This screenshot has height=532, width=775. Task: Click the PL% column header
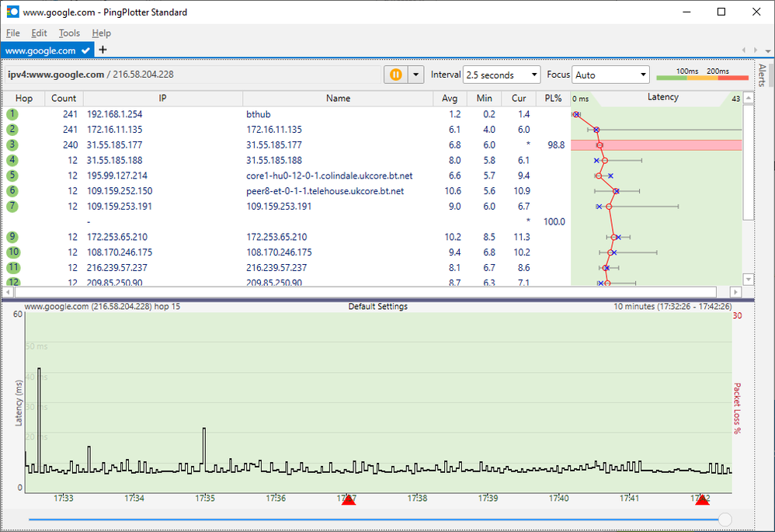pyautogui.click(x=553, y=98)
